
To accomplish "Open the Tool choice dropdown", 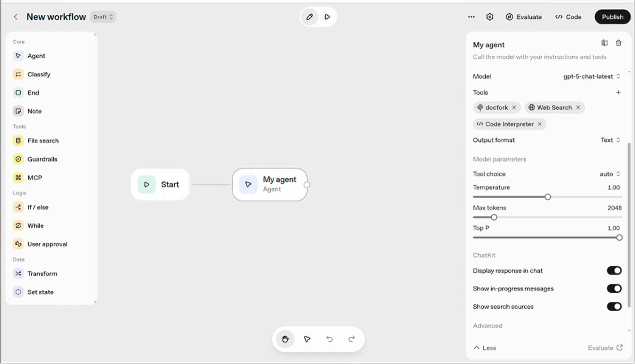I will click(x=609, y=174).
